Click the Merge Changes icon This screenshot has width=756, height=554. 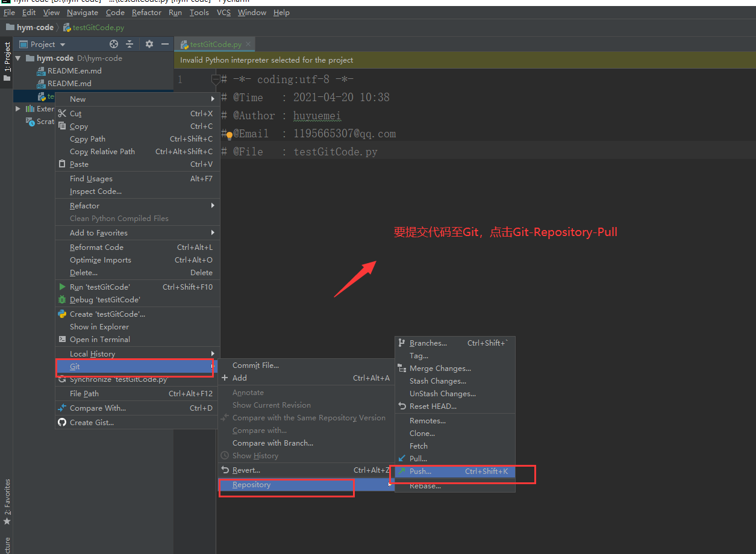click(x=402, y=368)
